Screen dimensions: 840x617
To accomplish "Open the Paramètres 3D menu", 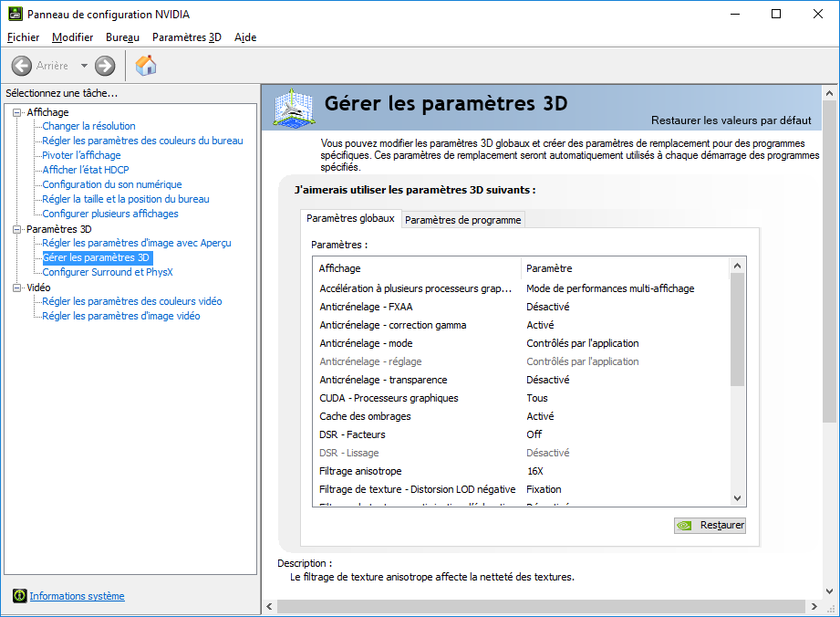I will pos(186,37).
